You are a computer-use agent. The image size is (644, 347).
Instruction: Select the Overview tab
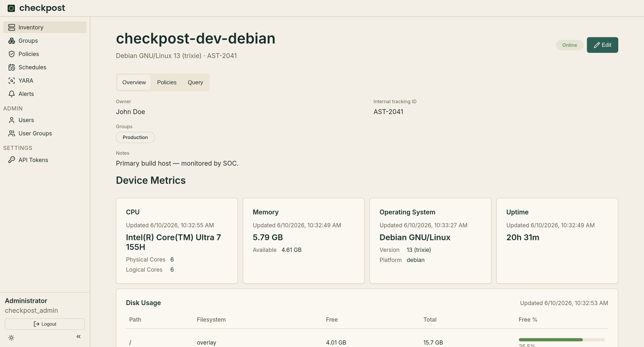(134, 82)
